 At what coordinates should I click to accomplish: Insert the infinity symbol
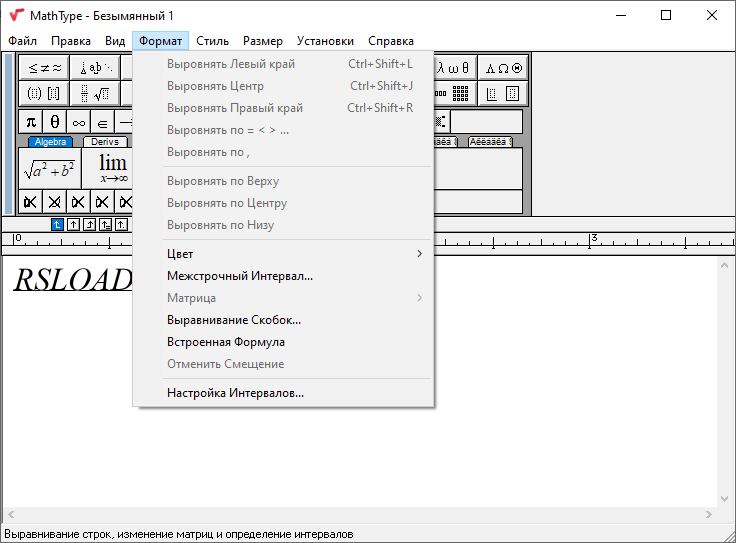tap(78, 122)
